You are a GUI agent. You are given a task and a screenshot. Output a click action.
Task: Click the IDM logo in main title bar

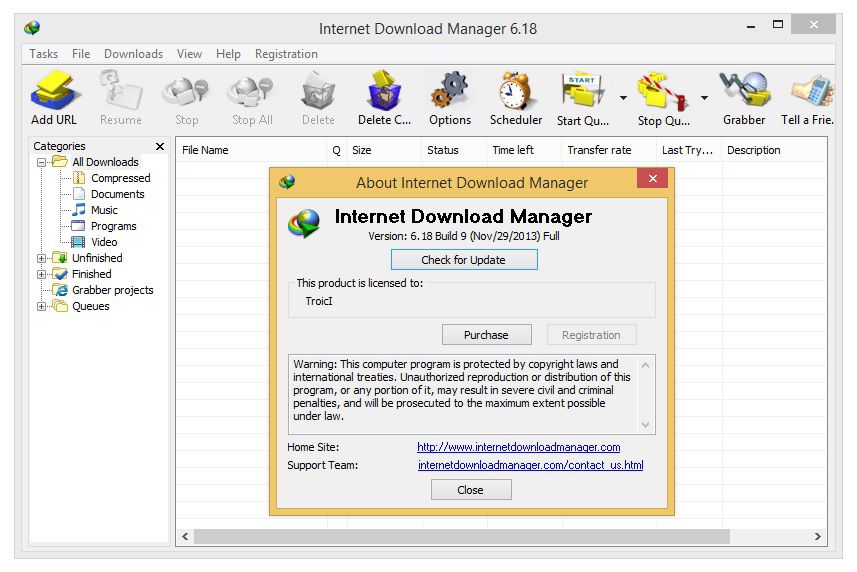[32, 27]
